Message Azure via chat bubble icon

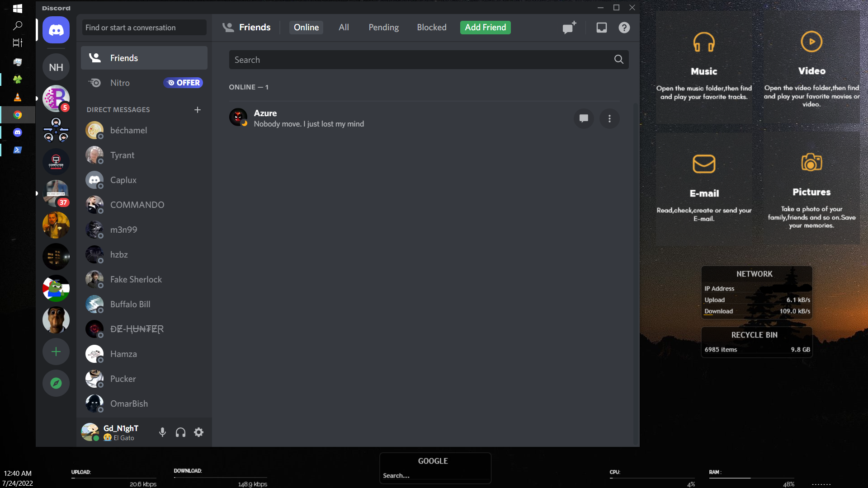tap(584, 118)
